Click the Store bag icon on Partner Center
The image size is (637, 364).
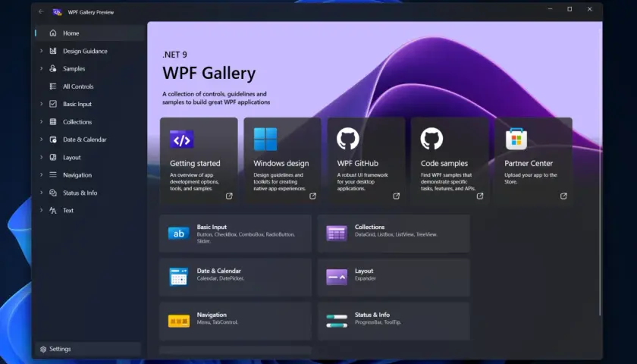[x=516, y=139]
